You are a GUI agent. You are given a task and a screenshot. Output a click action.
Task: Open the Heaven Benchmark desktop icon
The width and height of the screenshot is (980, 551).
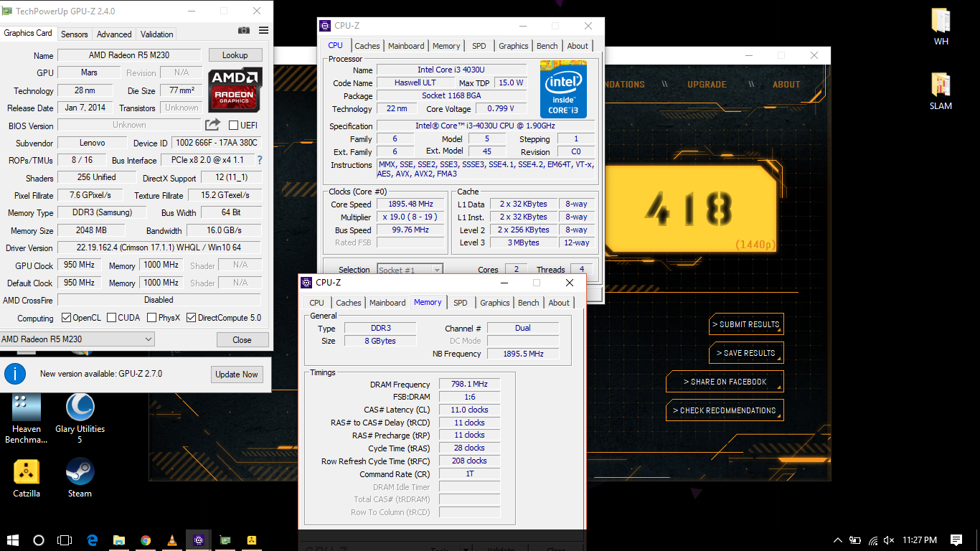pos(27,419)
